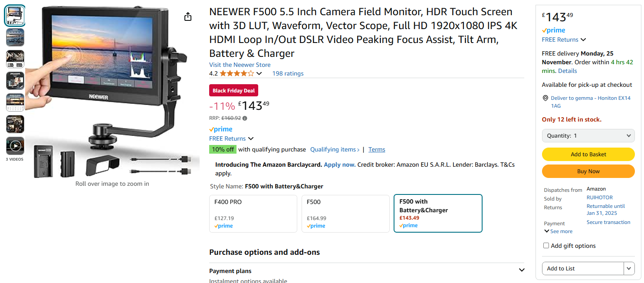
Task: Choose the F500 style option
Action: [x=345, y=214]
